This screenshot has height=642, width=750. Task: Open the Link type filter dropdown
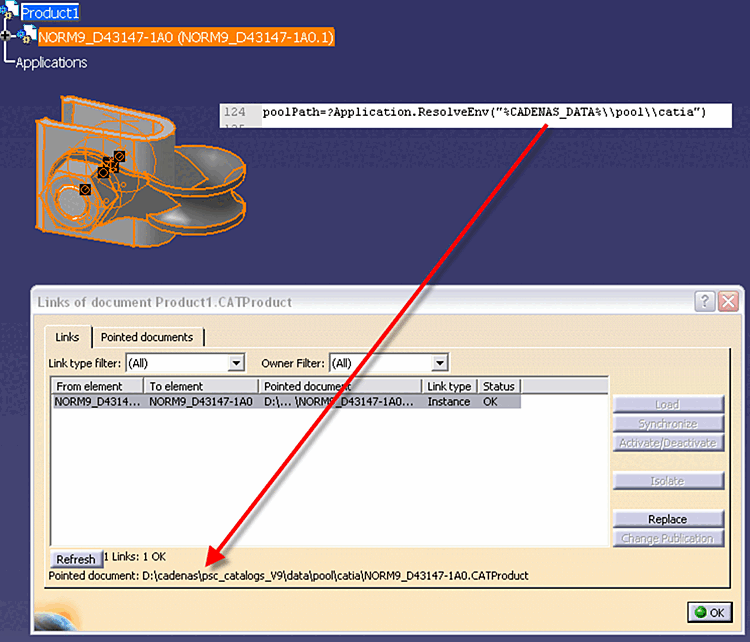(x=236, y=363)
